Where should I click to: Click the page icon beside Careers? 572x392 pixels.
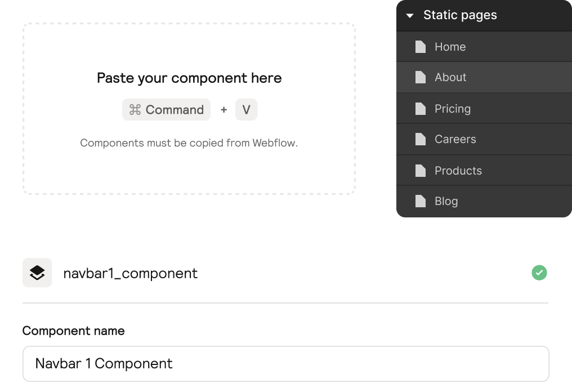420,139
